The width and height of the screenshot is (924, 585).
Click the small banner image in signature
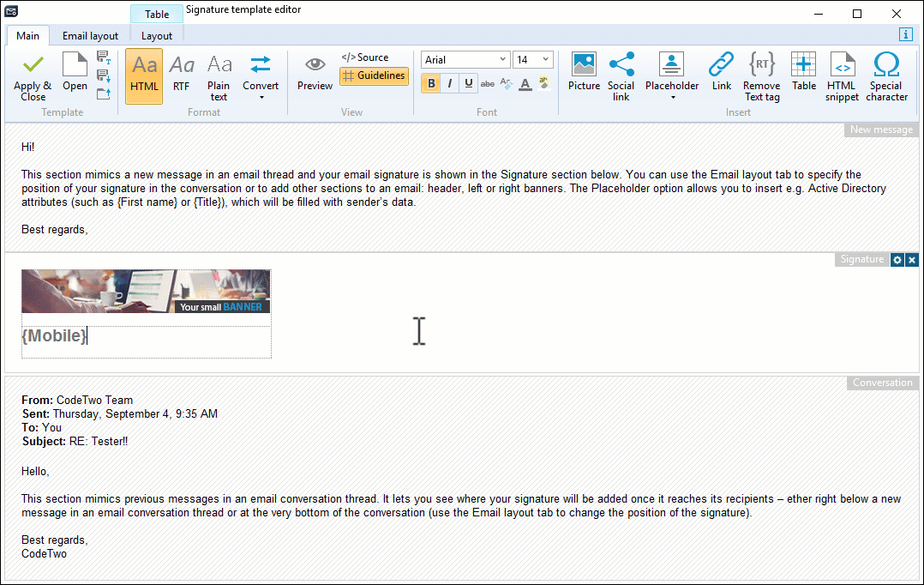click(146, 292)
